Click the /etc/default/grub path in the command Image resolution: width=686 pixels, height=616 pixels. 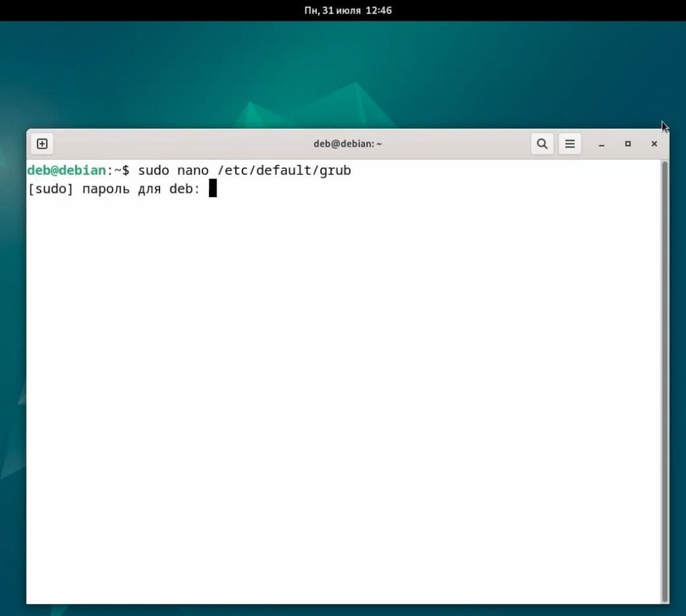tap(283, 170)
